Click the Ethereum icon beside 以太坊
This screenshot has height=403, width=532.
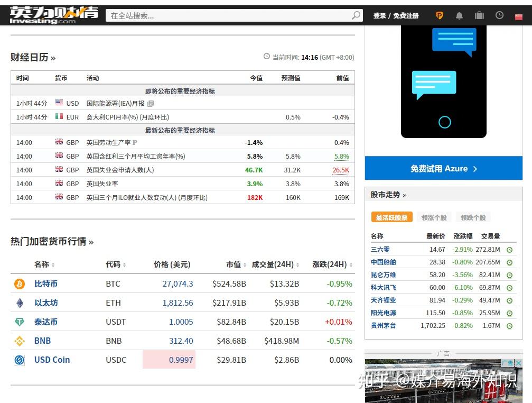click(x=19, y=303)
